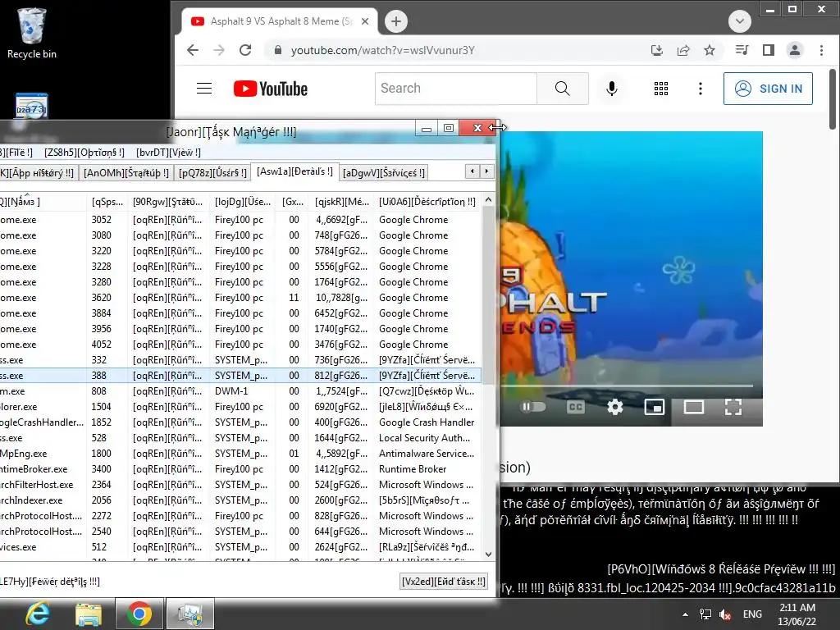Close the Asphalt 9 VS Asphalt 8 tab

[365, 21]
